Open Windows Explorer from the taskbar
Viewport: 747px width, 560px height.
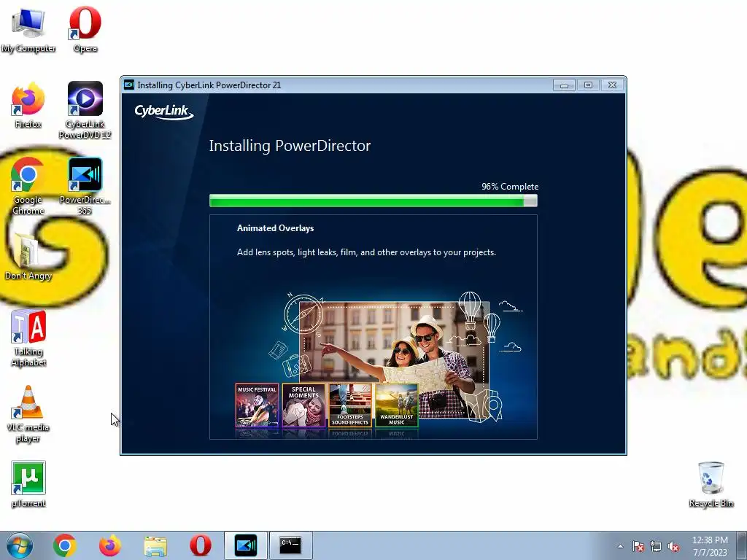click(155, 547)
